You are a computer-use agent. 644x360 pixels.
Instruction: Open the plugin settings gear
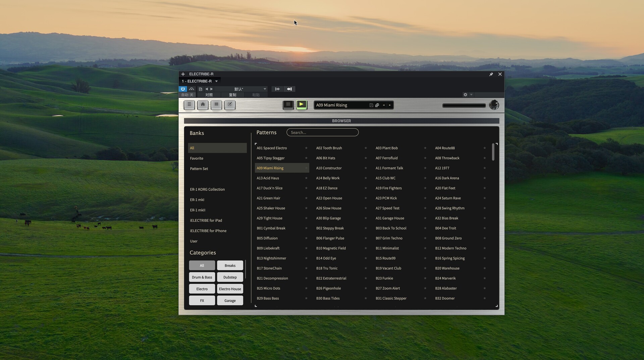[465, 95]
